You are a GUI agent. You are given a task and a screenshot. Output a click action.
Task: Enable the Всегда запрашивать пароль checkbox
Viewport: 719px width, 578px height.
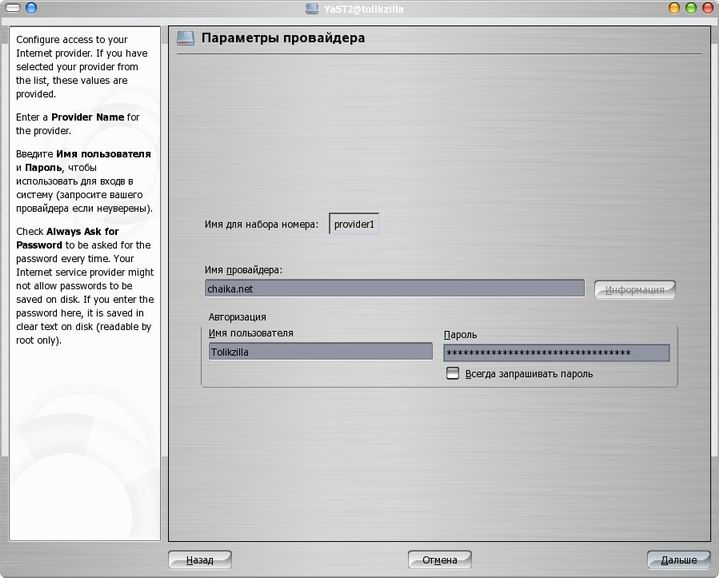pyautogui.click(x=453, y=374)
